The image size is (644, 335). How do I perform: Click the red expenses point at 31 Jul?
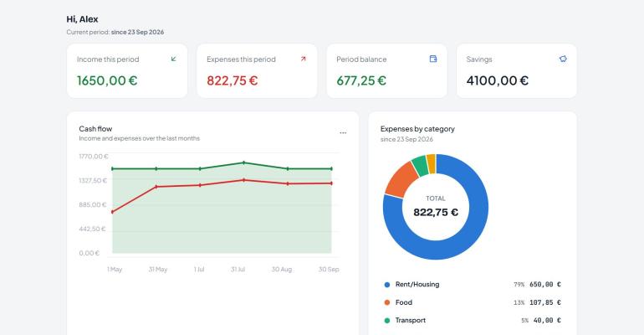coord(243,180)
